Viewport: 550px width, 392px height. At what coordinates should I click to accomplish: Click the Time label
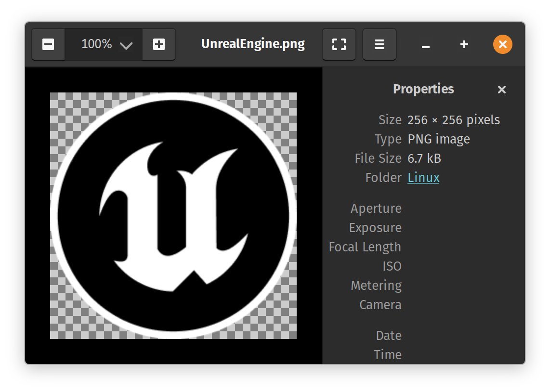click(x=388, y=355)
